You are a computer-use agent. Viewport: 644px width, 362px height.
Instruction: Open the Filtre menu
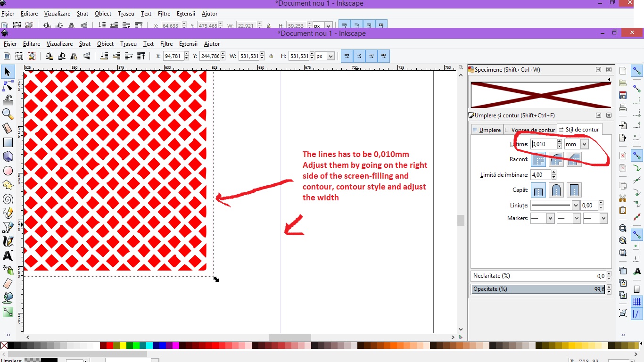point(166,44)
